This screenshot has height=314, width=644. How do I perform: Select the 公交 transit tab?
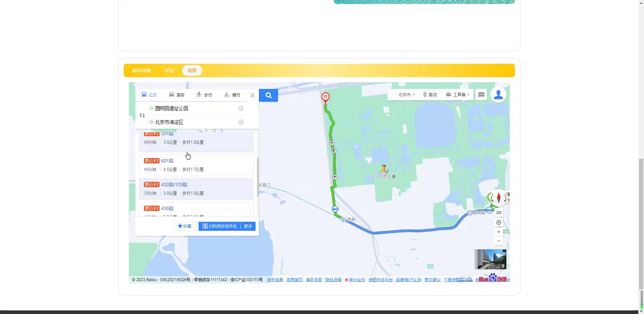coord(149,95)
